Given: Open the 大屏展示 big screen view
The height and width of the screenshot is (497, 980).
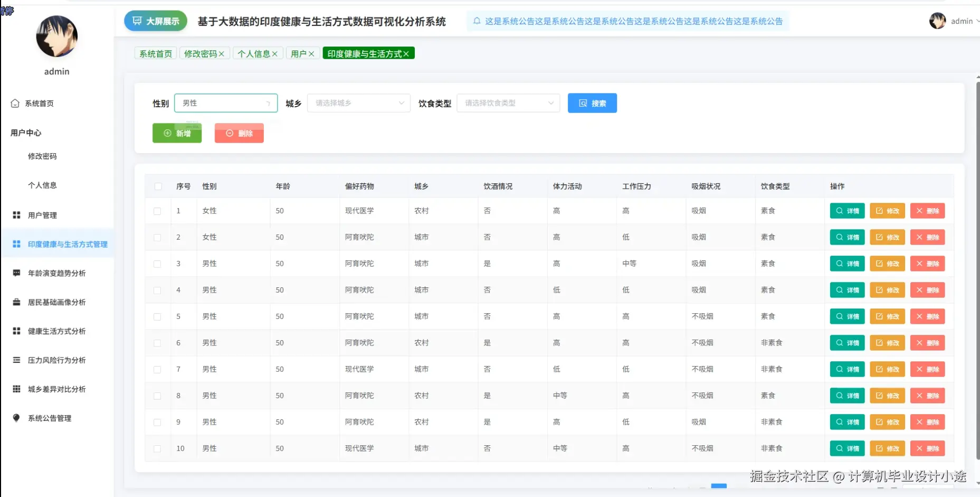Looking at the screenshot, I should pyautogui.click(x=155, y=21).
